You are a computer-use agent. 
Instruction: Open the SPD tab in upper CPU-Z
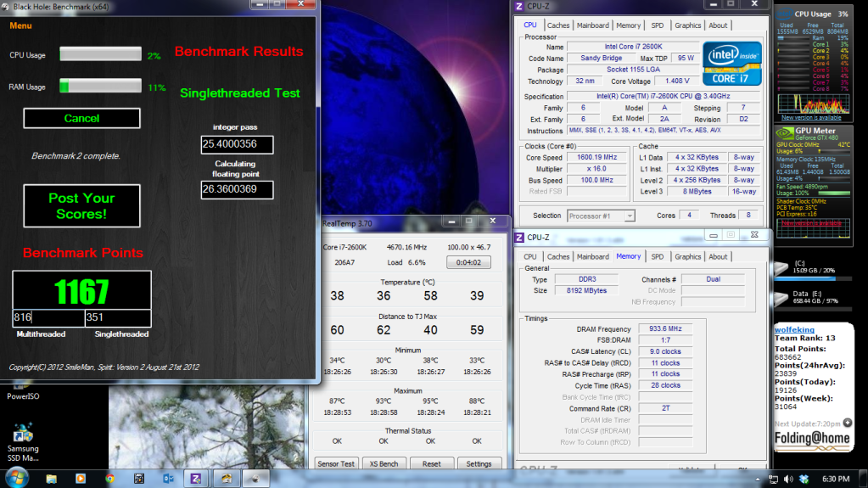pyautogui.click(x=657, y=25)
